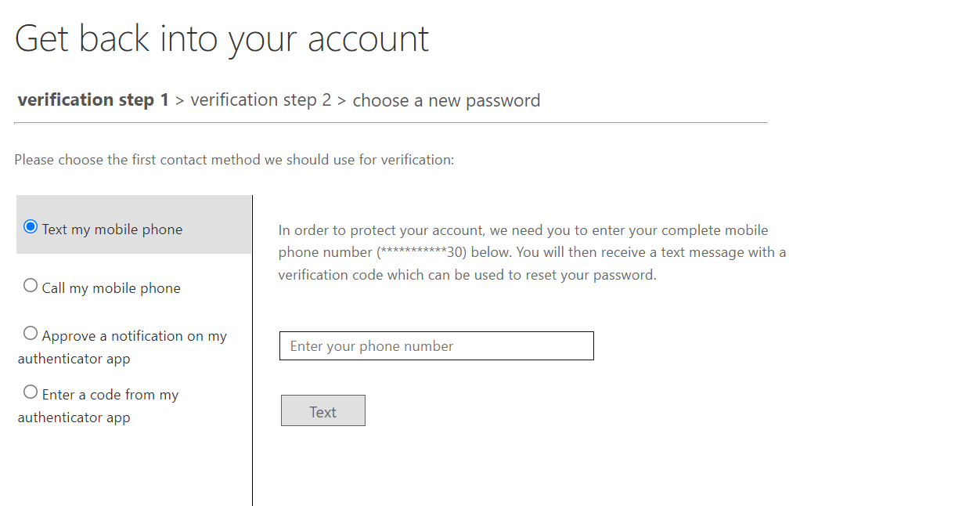Click the verification step 1 breadcrumb
Image resolution: width=980 pixels, height=506 pixels.
coord(93,100)
